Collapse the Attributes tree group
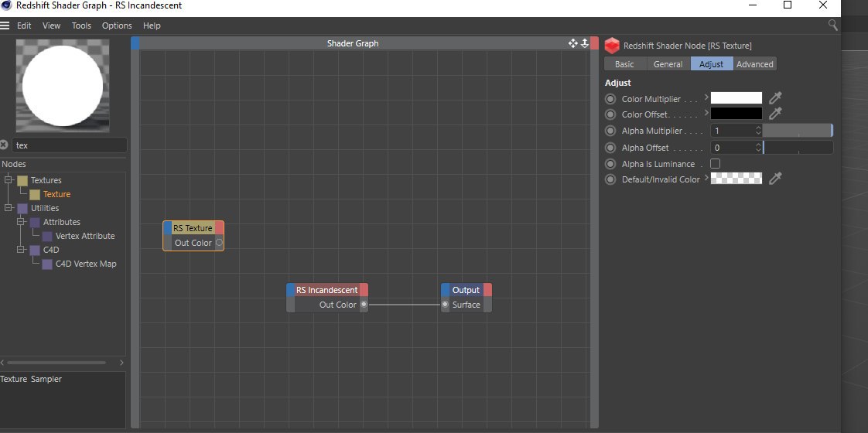The image size is (868, 433). (x=20, y=222)
